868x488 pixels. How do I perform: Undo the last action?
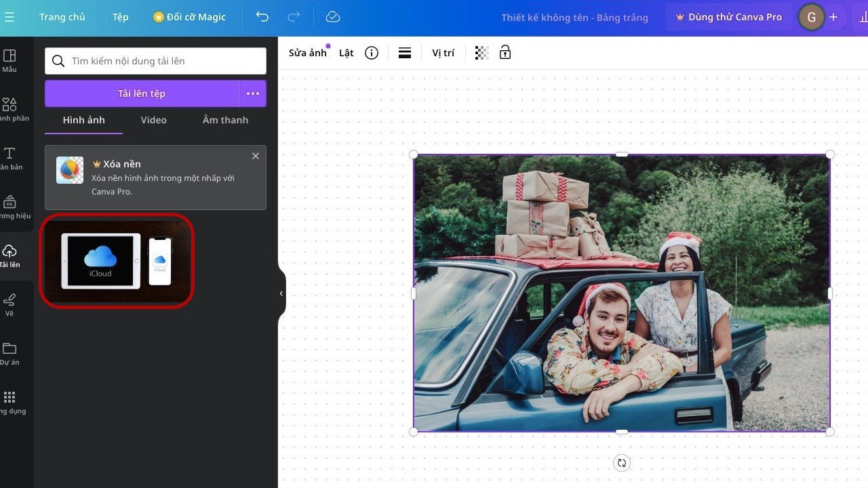point(262,17)
